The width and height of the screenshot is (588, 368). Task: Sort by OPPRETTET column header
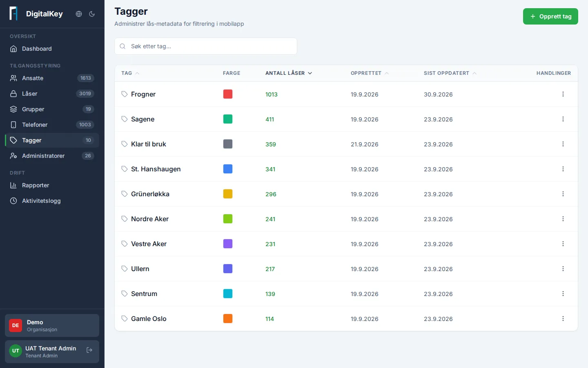pos(370,73)
